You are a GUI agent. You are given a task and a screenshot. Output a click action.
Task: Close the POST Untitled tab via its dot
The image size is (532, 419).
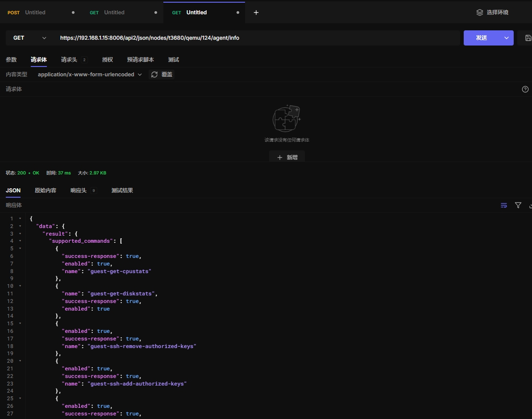(73, 12)
